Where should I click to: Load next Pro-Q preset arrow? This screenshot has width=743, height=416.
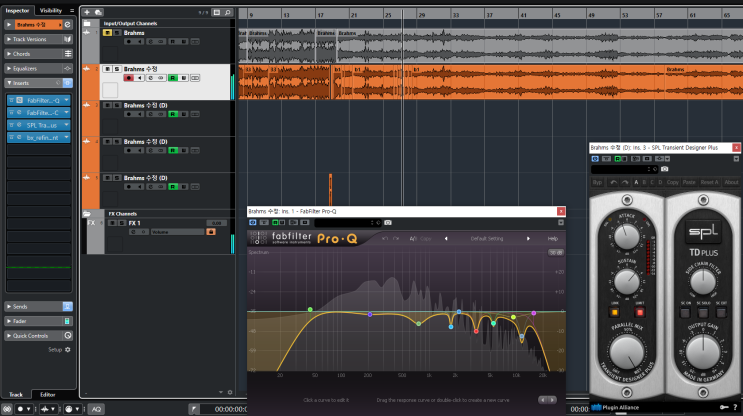(528, 239)
